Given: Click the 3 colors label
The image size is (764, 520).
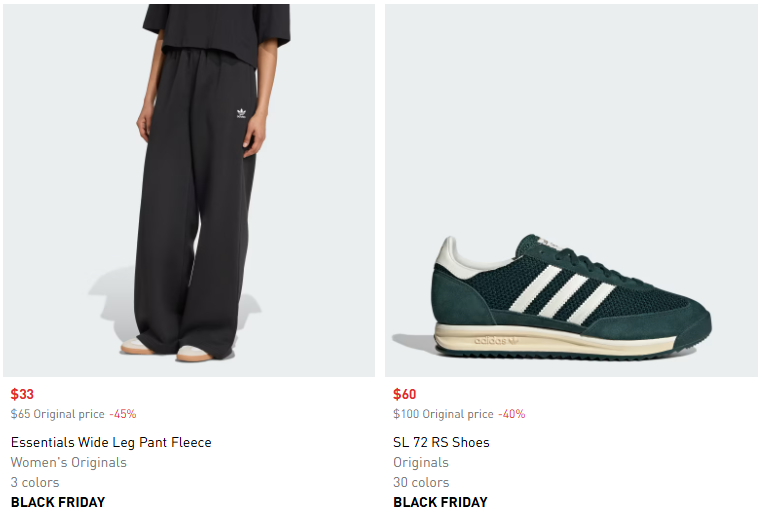Looking at the screenshot, I should click(x=35, y=482).
